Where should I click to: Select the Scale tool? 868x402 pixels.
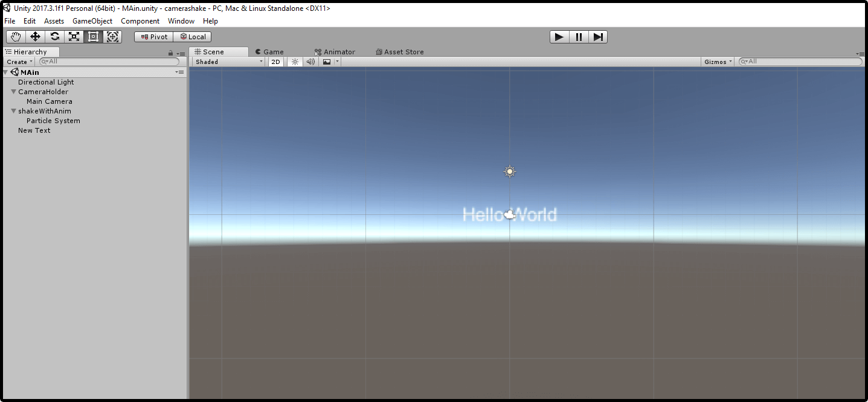74,36
